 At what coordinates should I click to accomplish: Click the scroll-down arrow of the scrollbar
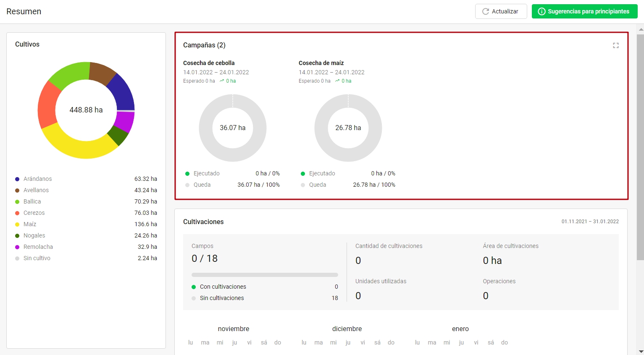pyautogui.click(x=641, y=352)
